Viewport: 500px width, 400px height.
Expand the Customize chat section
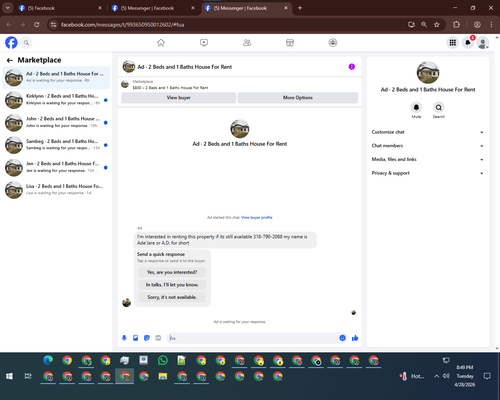428,132
